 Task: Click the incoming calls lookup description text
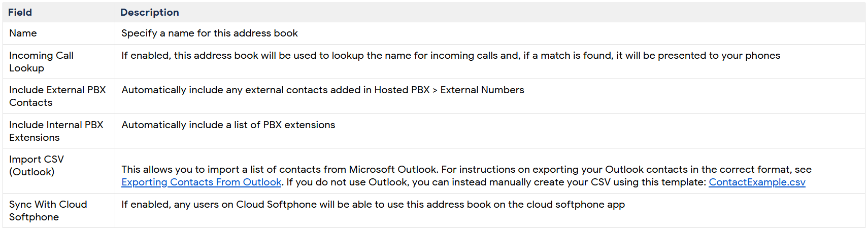[451, 56]
